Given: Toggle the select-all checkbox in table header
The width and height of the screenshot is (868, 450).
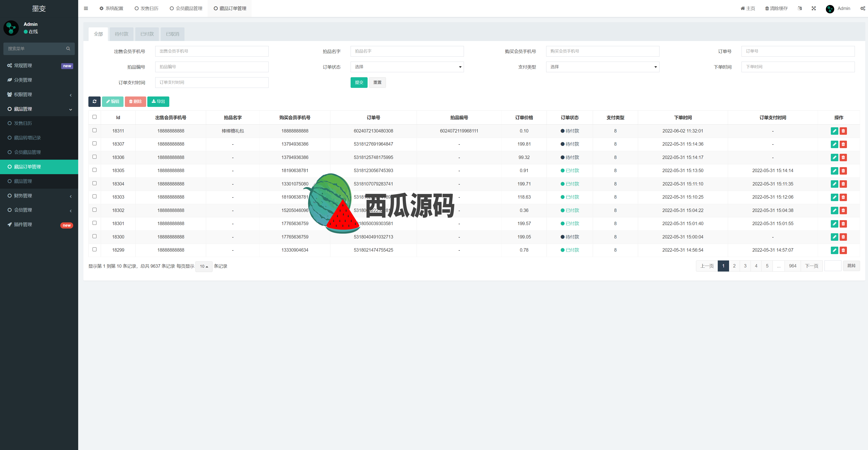Looking at the screenshot, I should pos(94,117).
